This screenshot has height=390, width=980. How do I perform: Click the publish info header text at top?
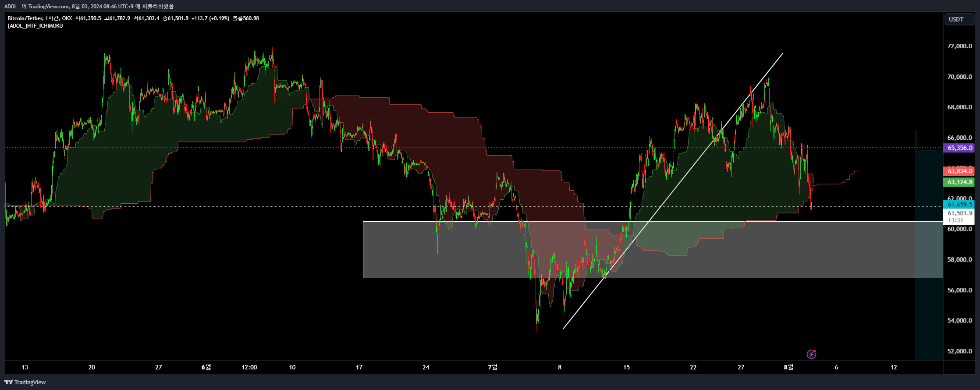[x=89, y=6]
